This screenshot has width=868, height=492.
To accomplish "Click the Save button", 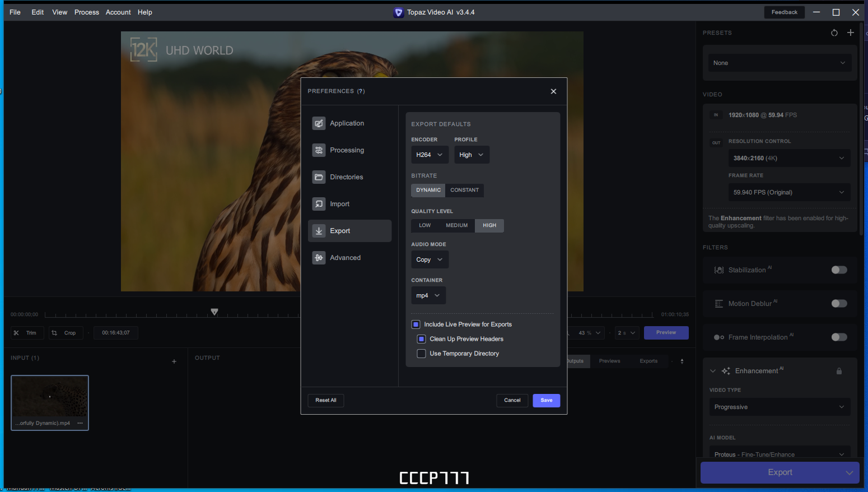I will click(x=547, y=401).
